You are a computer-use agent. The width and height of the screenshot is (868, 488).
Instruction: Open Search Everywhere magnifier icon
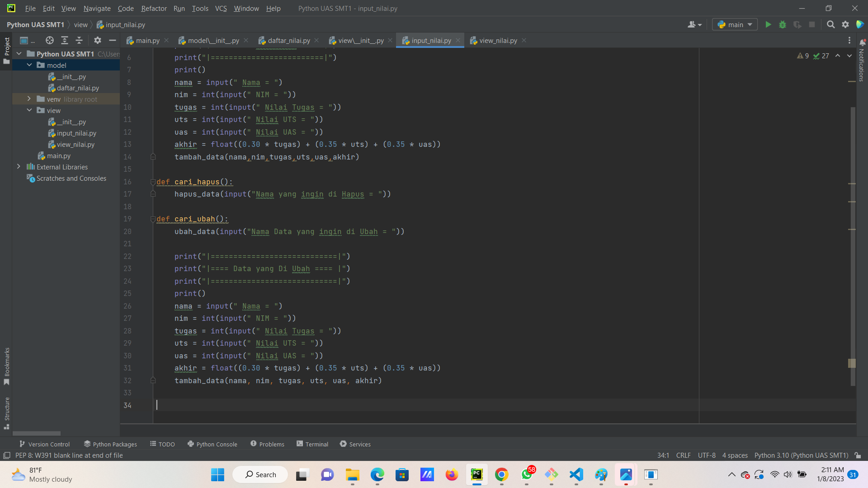click(830, 24)
